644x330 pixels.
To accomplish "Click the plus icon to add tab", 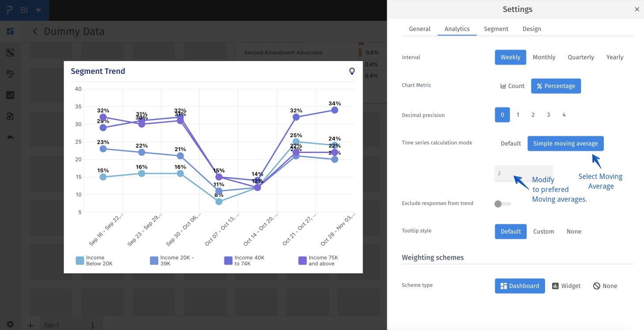I will point(30,326).
